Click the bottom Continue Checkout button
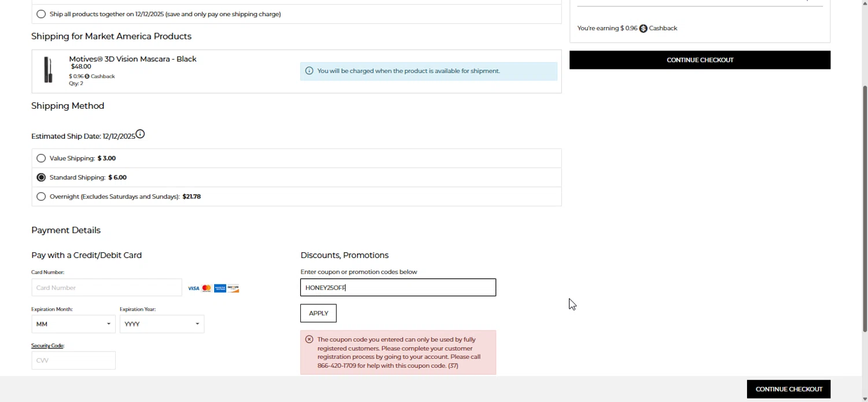This screenshot has height=402, width=868. coord(789,389)
